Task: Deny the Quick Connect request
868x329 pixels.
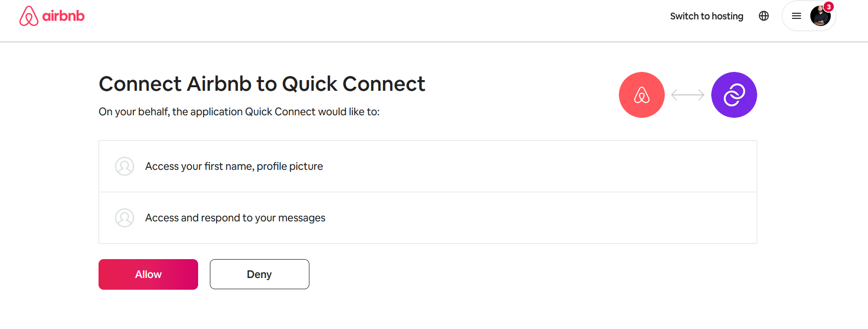Action: [x=259, y=274]
